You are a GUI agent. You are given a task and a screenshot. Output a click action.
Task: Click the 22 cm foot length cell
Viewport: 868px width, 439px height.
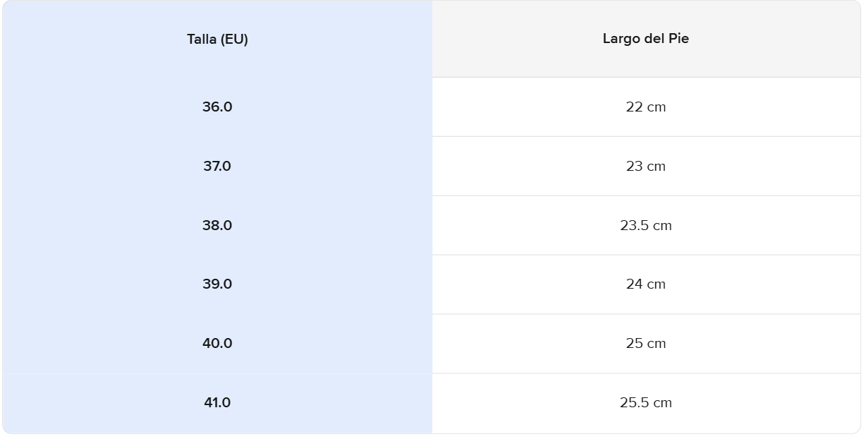tap(645, 107)
